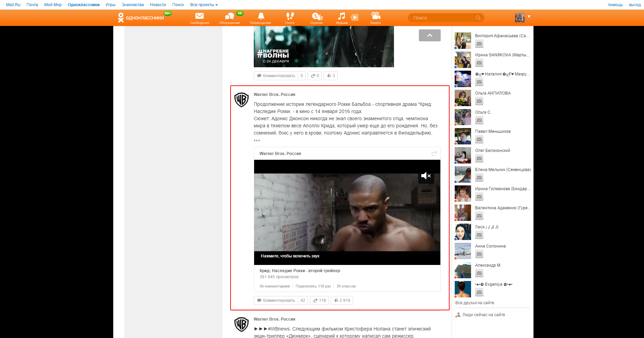Click share button showing 0

coord(314,76)
